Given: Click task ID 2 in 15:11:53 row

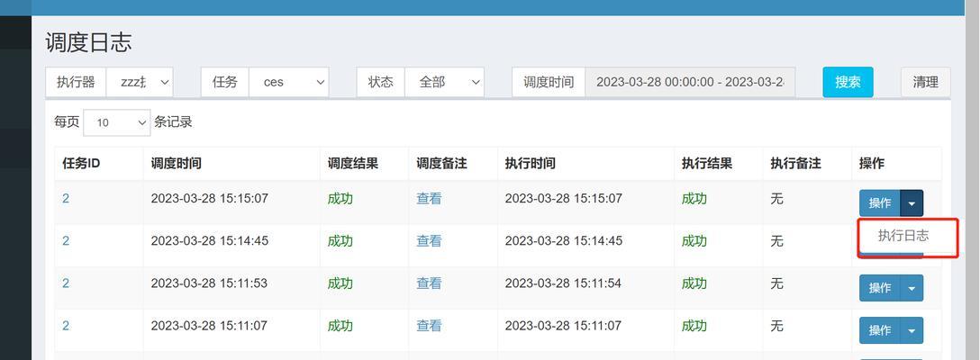Looking at the screenshot, I should pos(66,283).
